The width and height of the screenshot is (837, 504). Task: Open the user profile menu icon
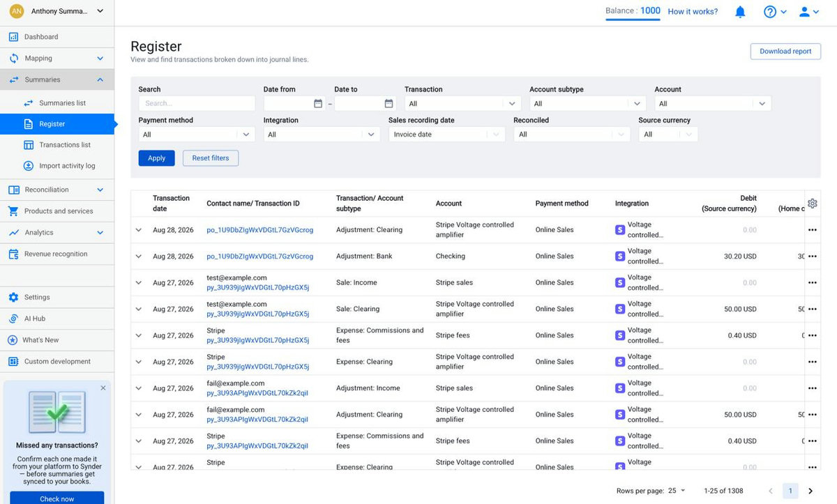click(805, 12)
